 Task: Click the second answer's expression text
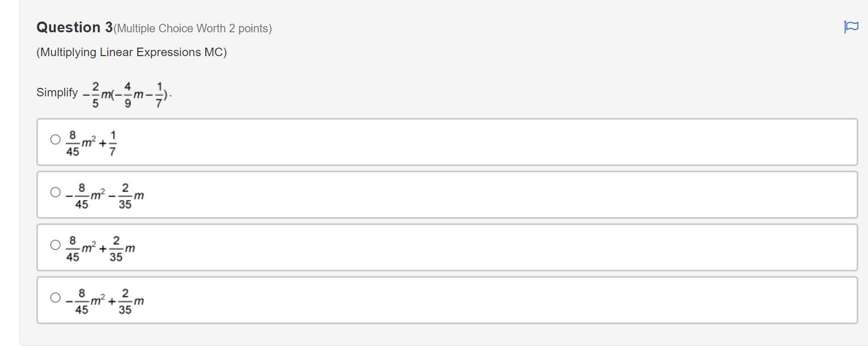tap(104, 196)
